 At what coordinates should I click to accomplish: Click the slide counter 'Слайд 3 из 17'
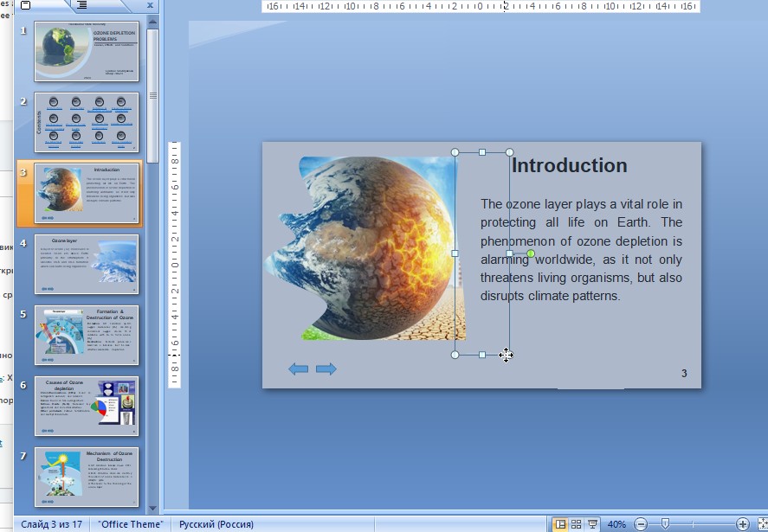coord(51,524)
